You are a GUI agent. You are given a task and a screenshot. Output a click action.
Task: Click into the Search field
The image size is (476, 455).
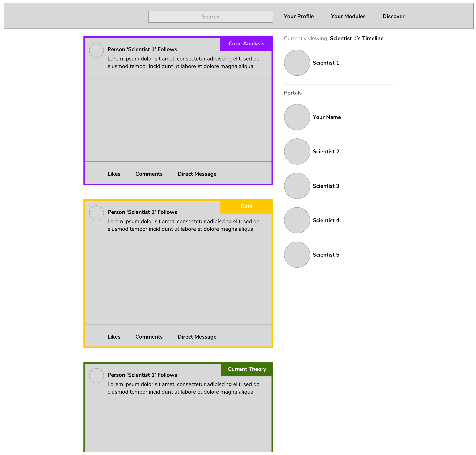pos(211,17)
